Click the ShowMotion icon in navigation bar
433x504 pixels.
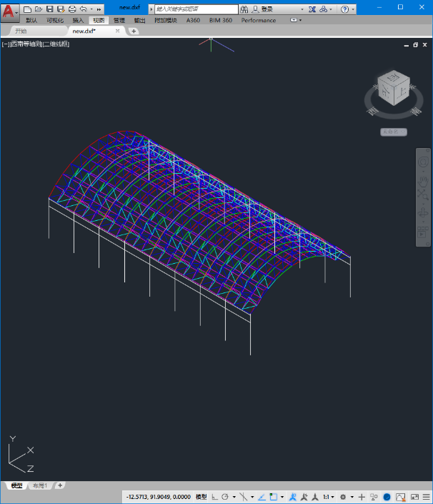point(423,232)
